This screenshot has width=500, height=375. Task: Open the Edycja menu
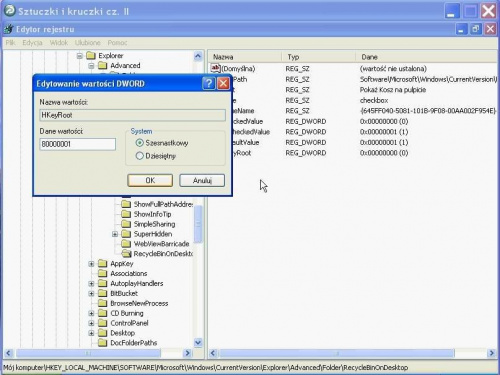point(32,43)
